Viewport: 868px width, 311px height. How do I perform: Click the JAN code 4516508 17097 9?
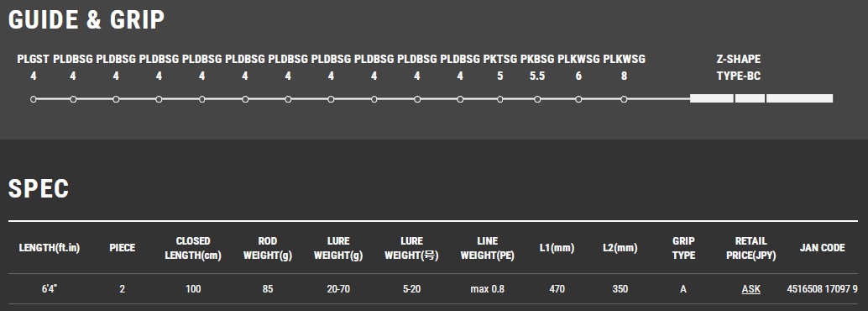822,289
